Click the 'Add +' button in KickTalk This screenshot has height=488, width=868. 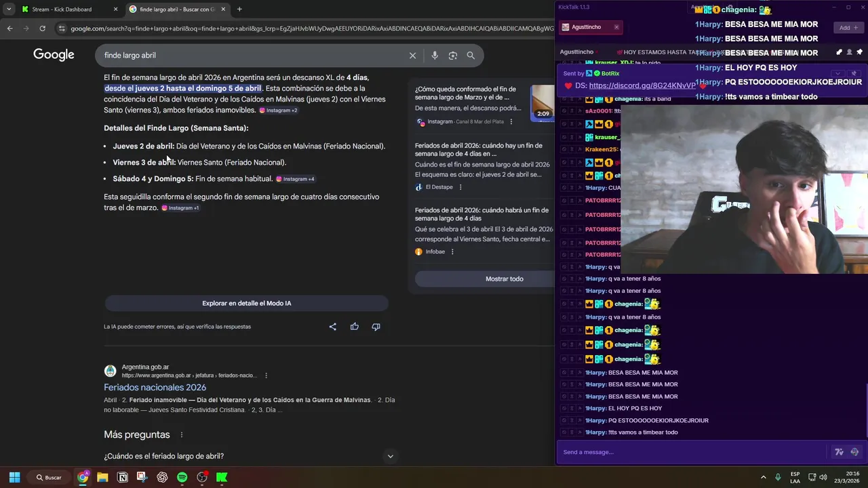(x=848, y=28)
